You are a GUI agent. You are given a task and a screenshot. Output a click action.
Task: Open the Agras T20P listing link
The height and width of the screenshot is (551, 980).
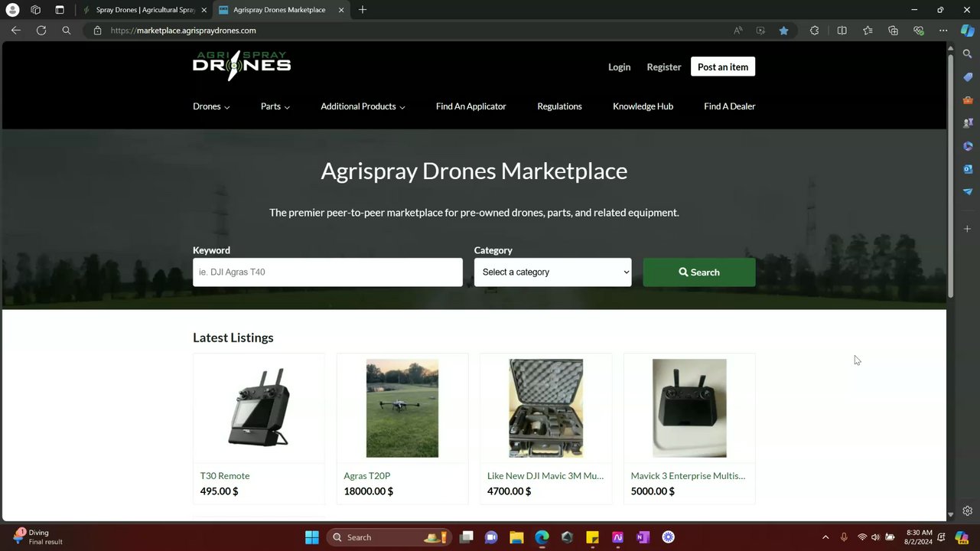(367, 476)
